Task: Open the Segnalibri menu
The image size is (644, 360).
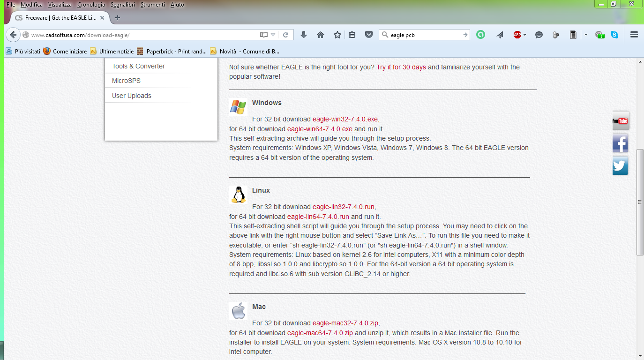Action: click(x=123, y=5)
